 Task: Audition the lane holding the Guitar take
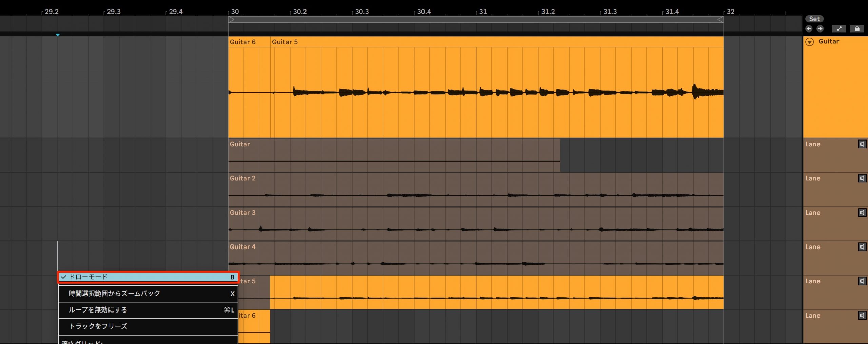click(x=862, y=144)
